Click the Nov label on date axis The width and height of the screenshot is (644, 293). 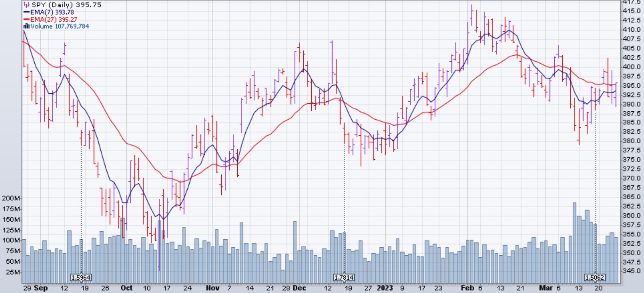click(x=213, y=288)
